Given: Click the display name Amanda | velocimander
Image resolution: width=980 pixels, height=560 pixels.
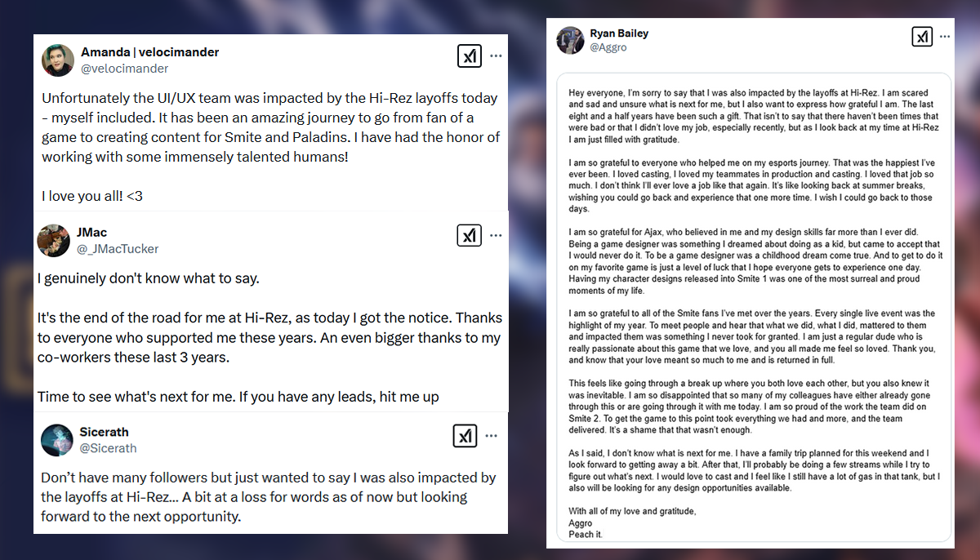Looking at the screenshot, I should point(149,52).
